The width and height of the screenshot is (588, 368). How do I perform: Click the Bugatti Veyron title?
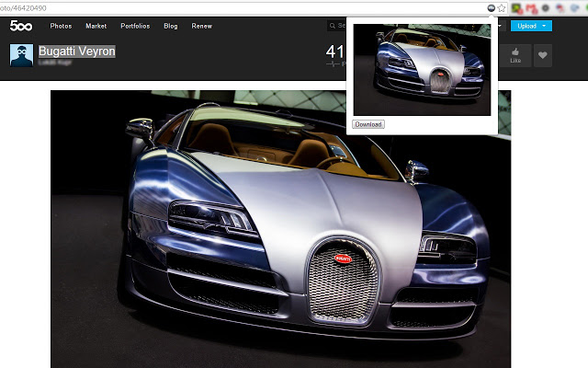[x=77, y=52]
